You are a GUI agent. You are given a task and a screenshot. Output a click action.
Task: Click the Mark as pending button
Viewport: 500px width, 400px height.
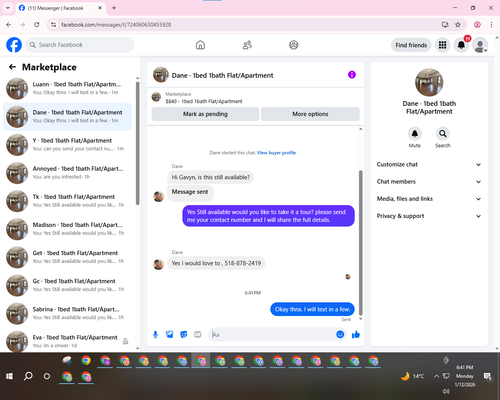point(205,114)
